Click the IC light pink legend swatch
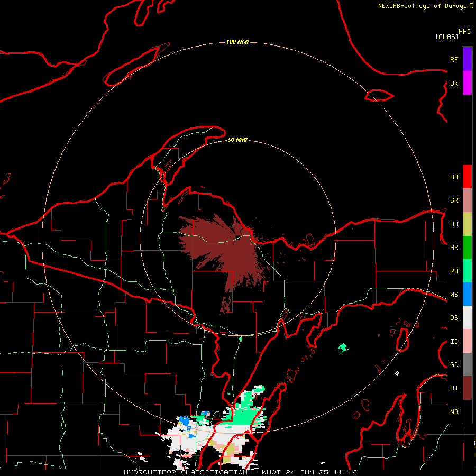This screenshot has height=476, width=476. pyautogui.click(x=467, y=341)
